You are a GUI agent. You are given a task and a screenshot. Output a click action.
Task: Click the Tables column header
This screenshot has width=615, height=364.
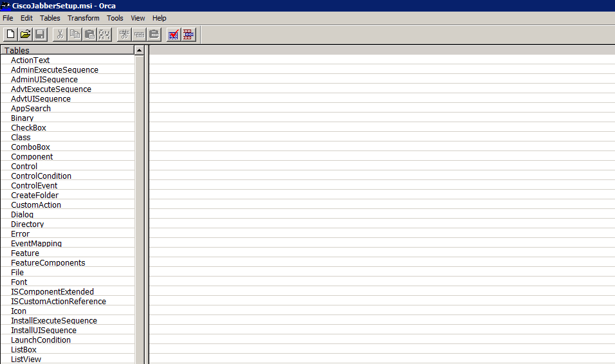pyautogui.click(x=67, y=50)
